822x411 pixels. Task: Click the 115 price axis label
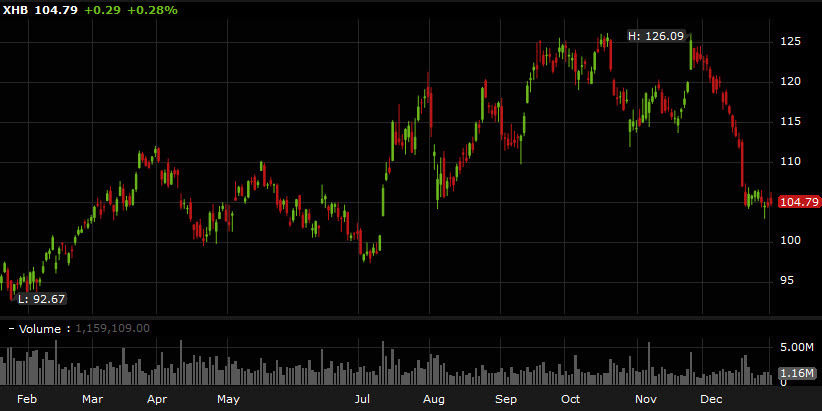tap(791, 122)
